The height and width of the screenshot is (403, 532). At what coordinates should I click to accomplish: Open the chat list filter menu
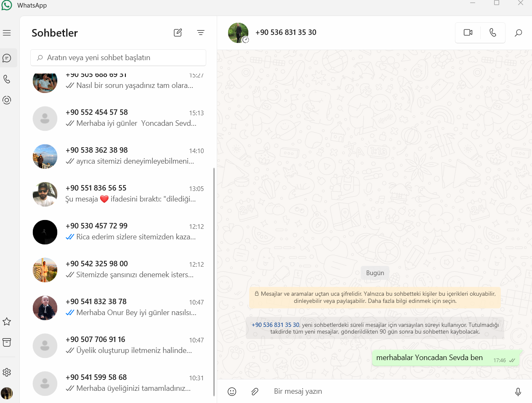coord(201,33)
